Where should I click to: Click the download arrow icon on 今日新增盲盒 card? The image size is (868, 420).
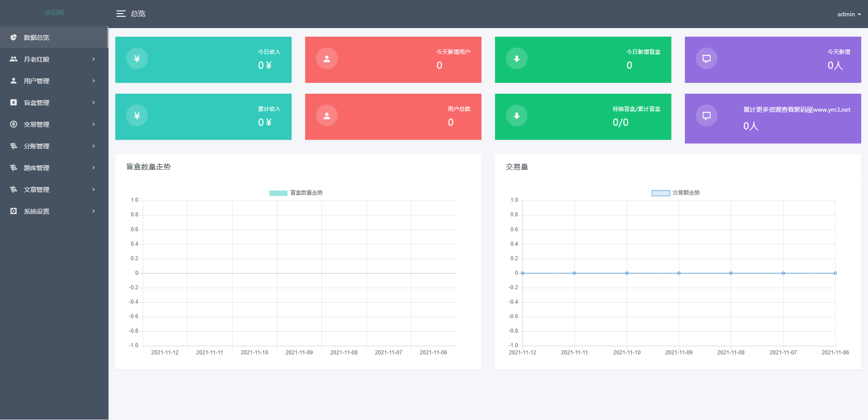pyautogui.click(x=517, y=59)
